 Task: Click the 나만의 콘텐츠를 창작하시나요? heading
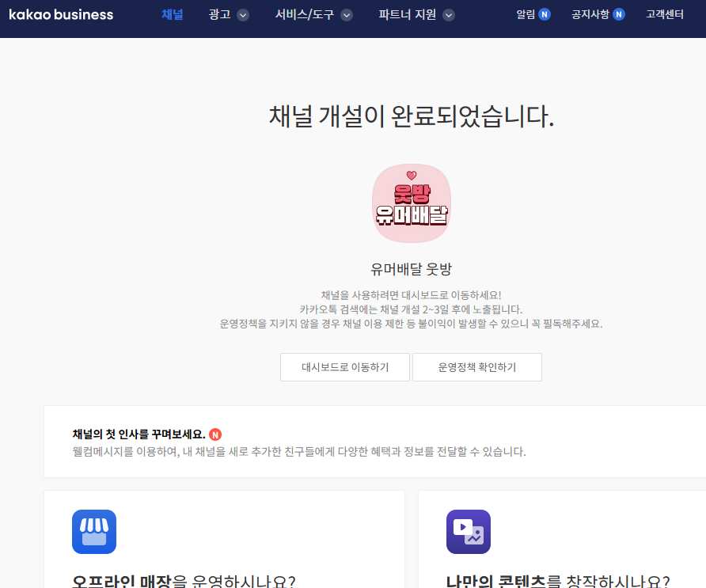click(x=558, y=581)
